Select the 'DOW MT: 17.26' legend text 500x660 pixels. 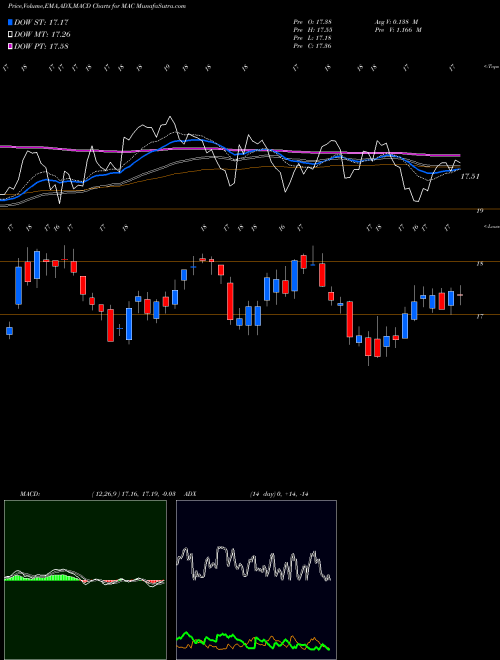[x=42, y=35]
